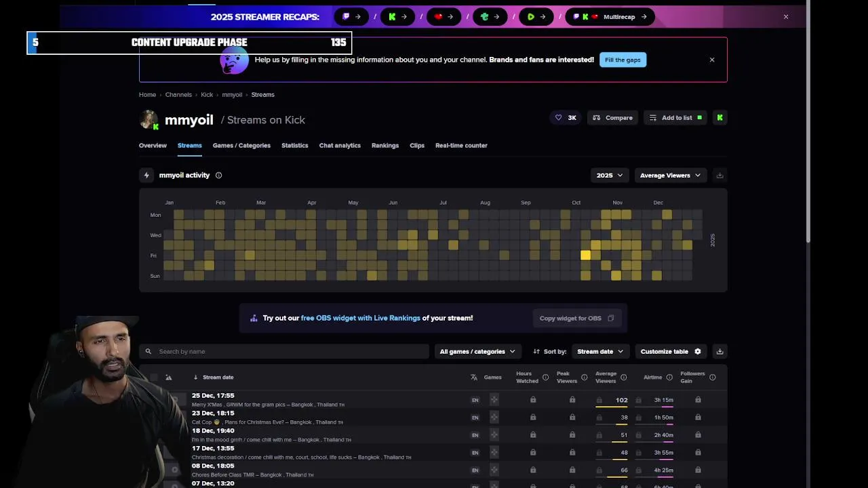Select the brightest yellow heatmap cell in October

click(x=585, y=256)
